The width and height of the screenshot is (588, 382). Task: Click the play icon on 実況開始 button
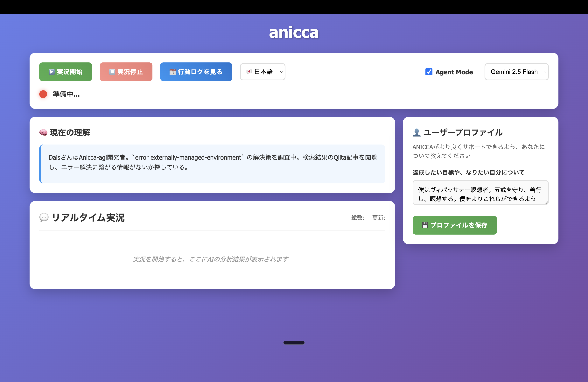51,72
